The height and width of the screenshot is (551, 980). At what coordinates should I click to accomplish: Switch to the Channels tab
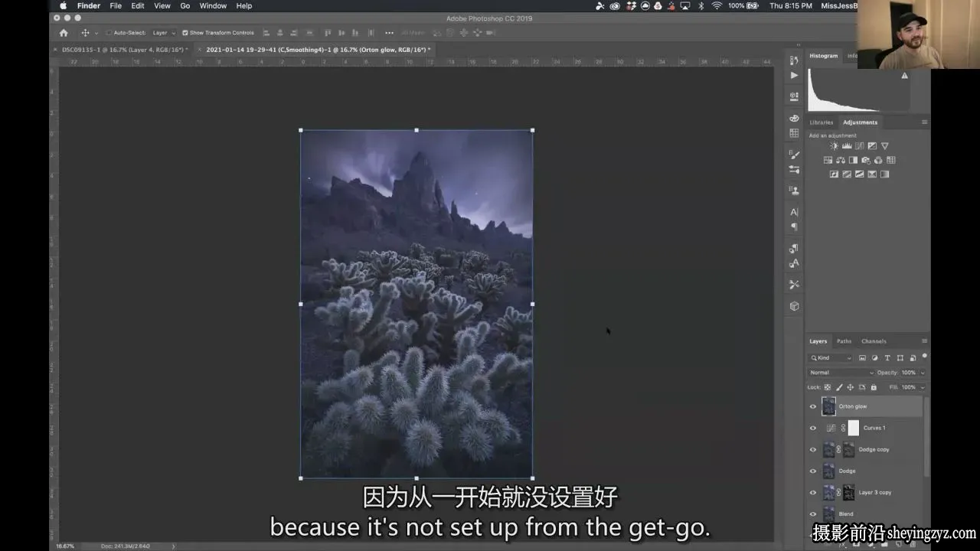(x=874, y=341)
